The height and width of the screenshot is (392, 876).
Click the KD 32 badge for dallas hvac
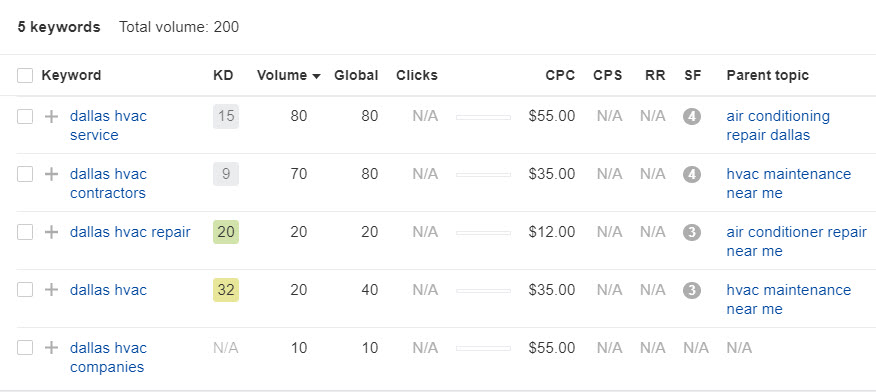tap(226, 290)
